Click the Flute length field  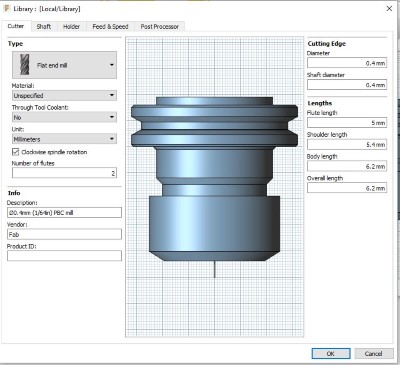point(347,123)
